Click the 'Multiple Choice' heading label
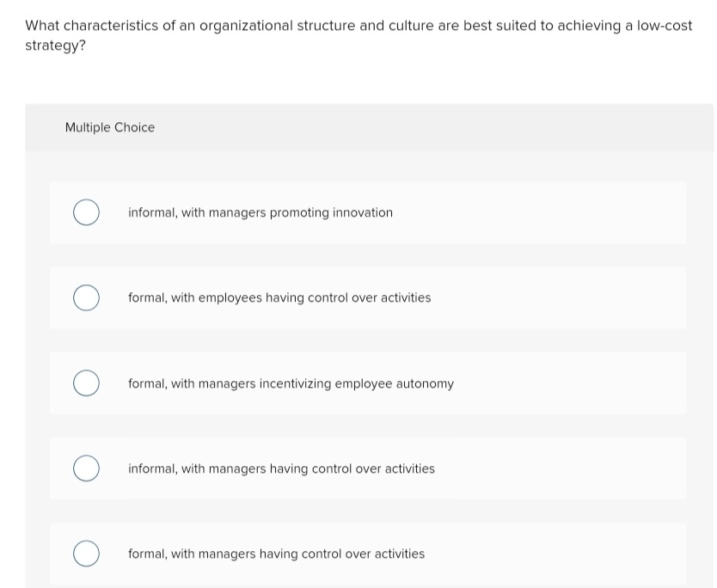Screen dimensions: 717x588 110,127
